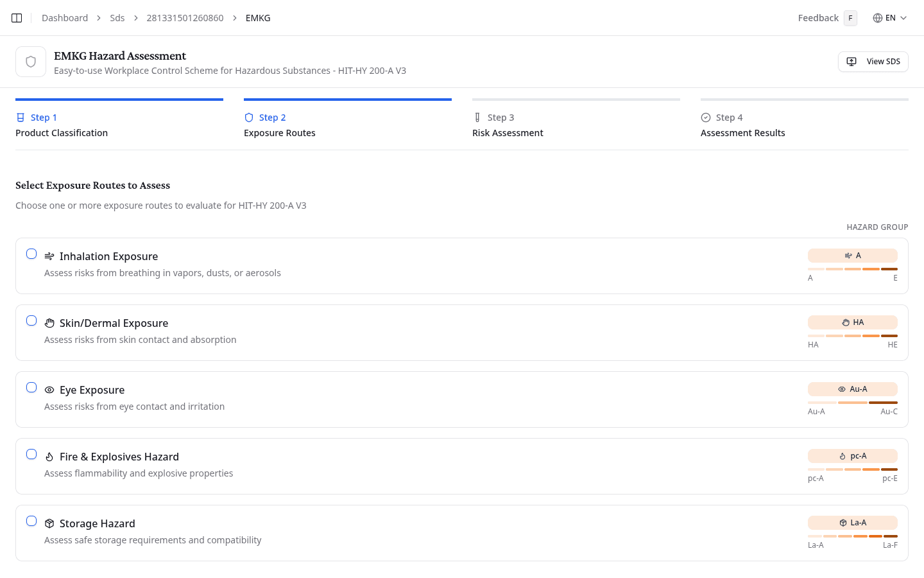Viewport: 924px width, 578px height.
Task: Go to Step 1 Product Classification
Action: [x=62, y=125]
